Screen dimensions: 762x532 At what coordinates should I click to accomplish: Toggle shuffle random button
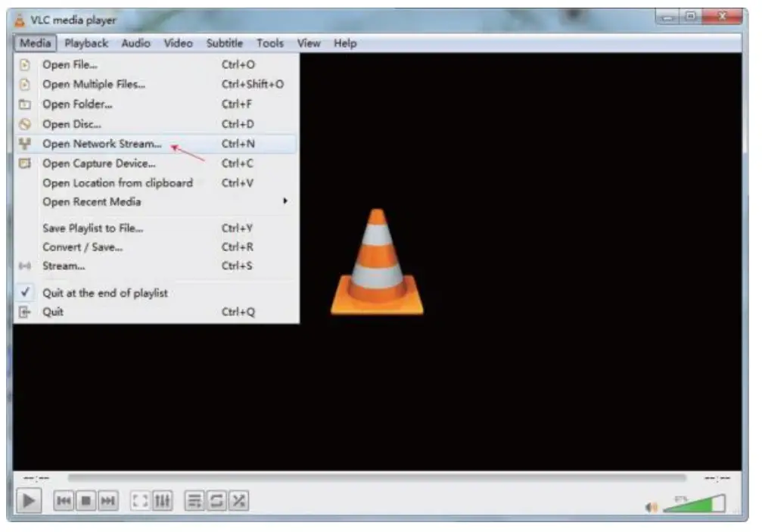pos(239,501)
